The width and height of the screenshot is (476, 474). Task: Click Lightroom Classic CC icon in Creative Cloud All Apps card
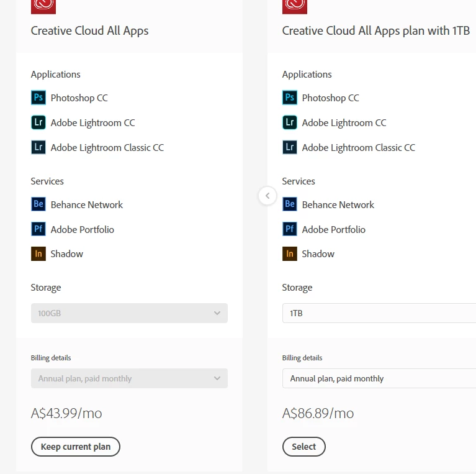click(x=38, y=147)
